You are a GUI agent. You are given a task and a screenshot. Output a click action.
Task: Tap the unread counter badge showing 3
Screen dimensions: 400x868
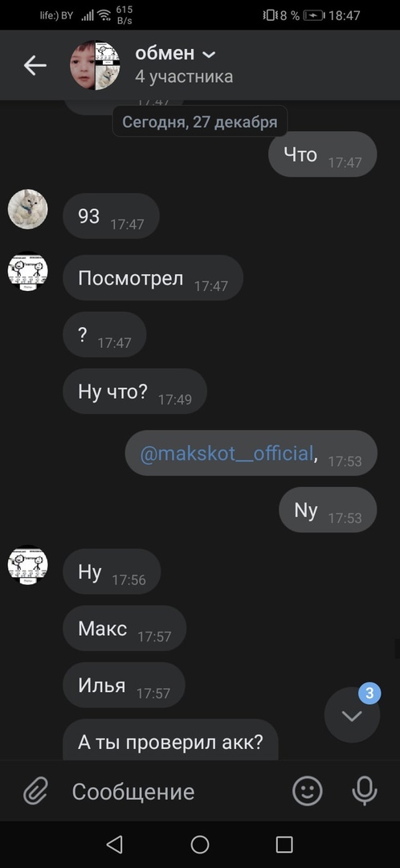[369, 693]
